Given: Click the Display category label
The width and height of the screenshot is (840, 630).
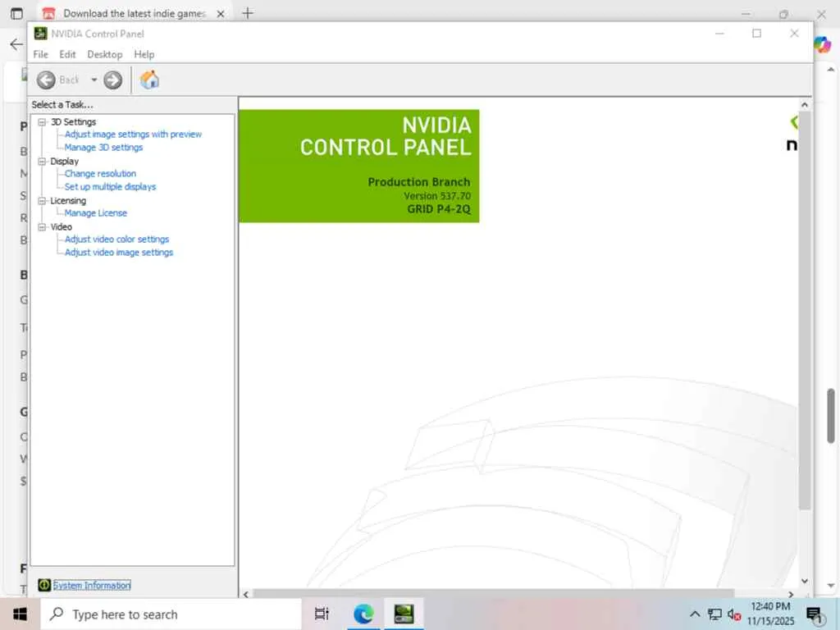Looking at the screenshot, I should [64, 162].
